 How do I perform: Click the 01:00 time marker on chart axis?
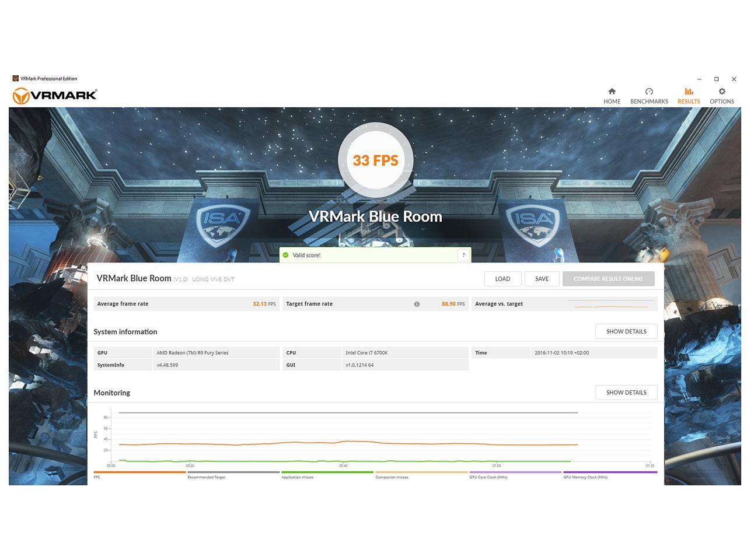(x=497, y=466)
